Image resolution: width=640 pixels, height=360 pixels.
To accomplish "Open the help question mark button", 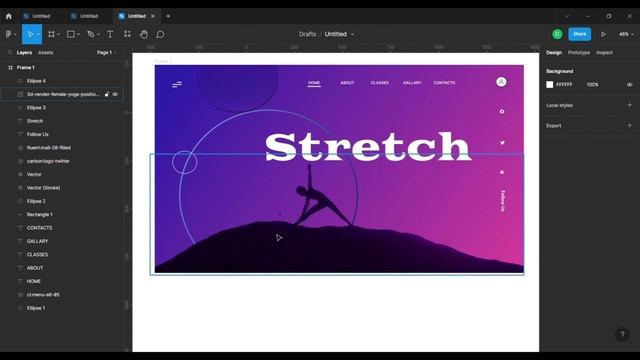I will (622, 334).
